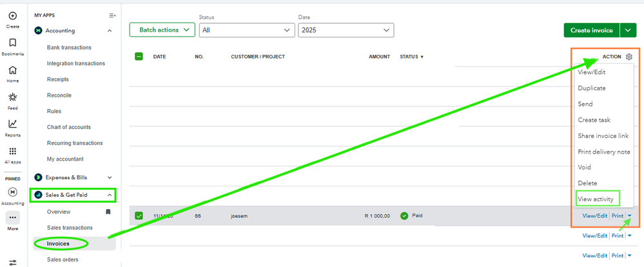Open the Date dropdown showing 2025
This screenshot has height=267, width=644.
click(346, 30)
